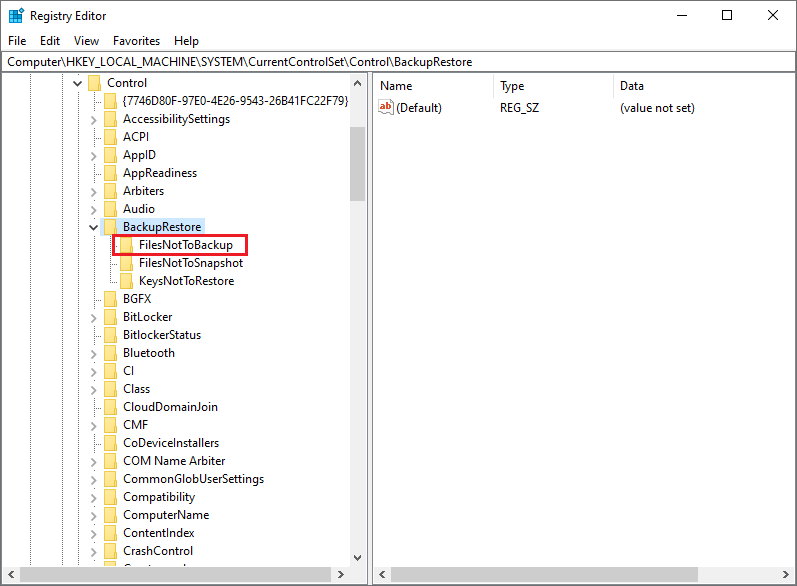The height and width of the screenshot is (586, 797).
Task: Select the FilesNotToSnapshot key
Action: (191, 263)
